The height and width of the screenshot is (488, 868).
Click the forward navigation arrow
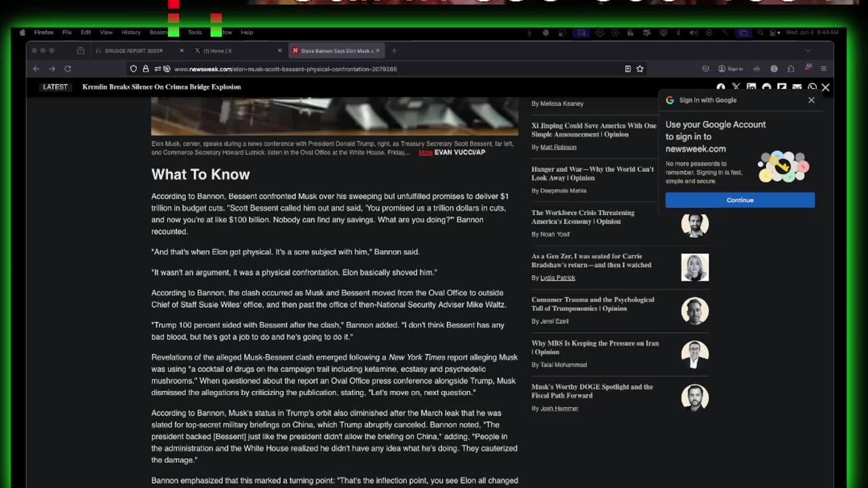click(x=52, y=68)
